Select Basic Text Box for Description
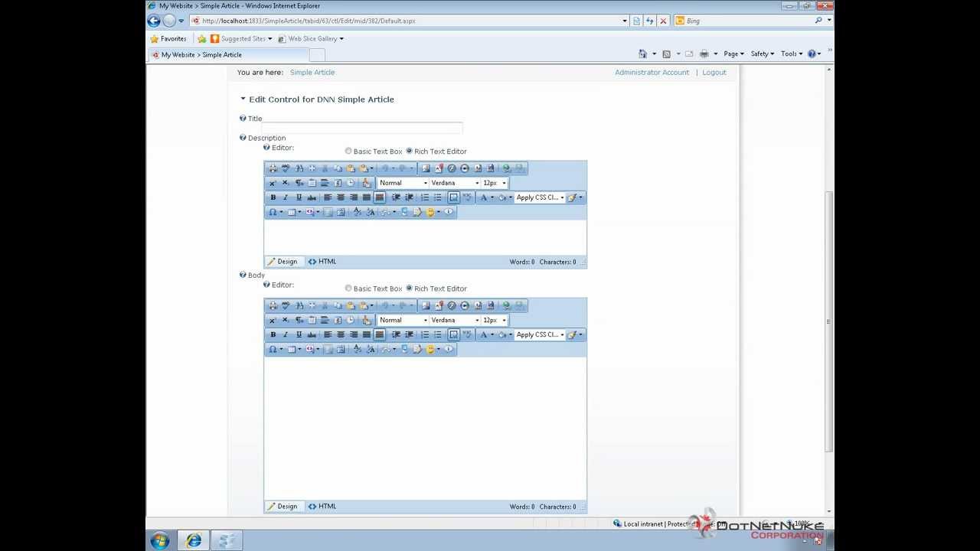The width and height of the screenshot is (980, 551). tap(348, 152)
